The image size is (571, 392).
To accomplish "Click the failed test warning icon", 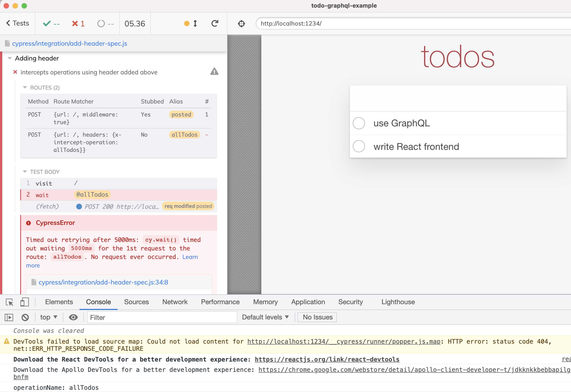I will [214, 72].
